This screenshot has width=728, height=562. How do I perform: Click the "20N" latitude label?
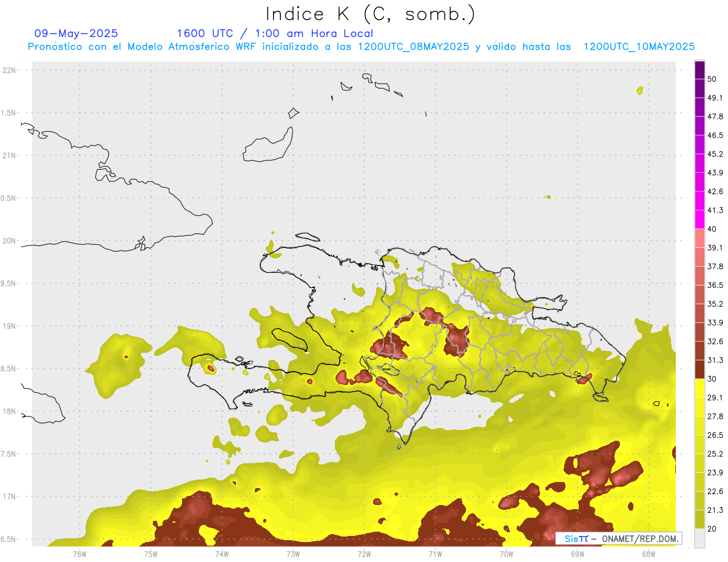click(9, 241)
